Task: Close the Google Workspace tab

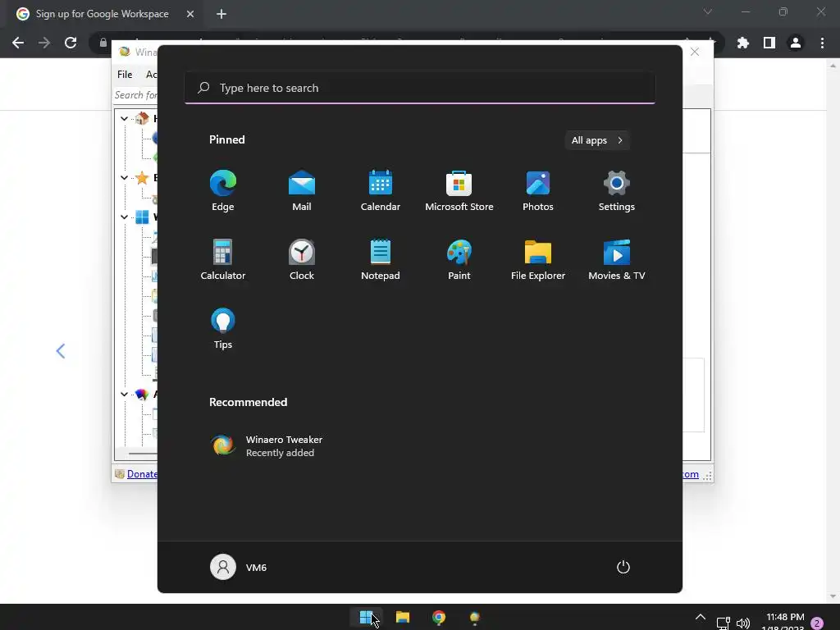Action: [190, 14]
